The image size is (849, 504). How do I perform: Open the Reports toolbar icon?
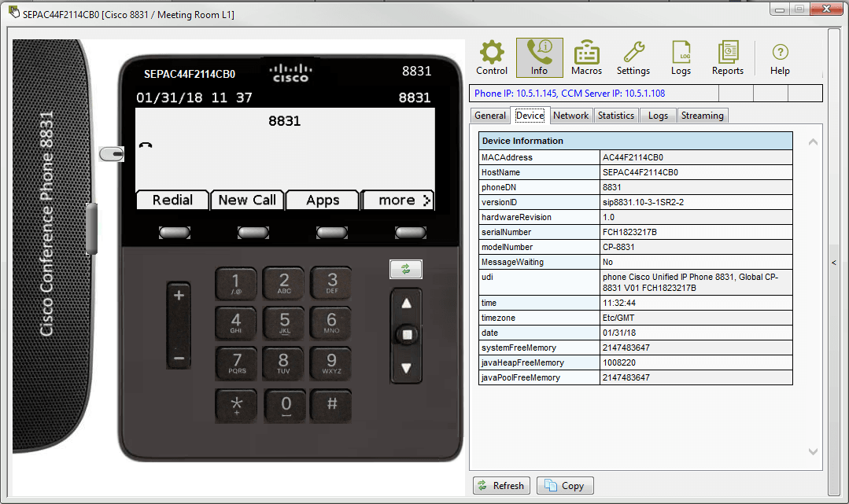coord(728,57)
